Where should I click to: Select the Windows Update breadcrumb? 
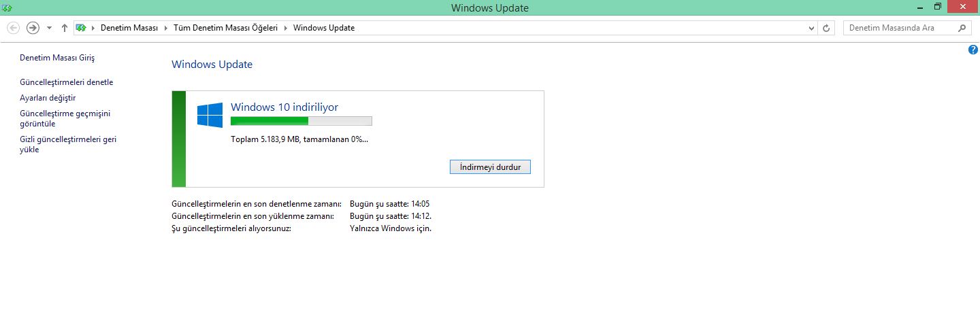324,28
